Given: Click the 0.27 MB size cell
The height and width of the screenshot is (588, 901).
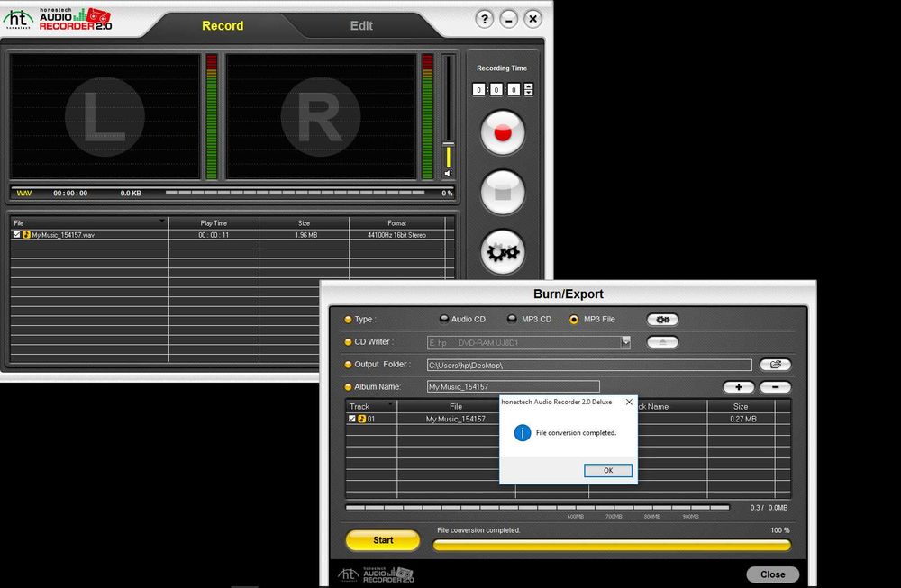Looking at the screenshot, I should [x=743, y=420].
